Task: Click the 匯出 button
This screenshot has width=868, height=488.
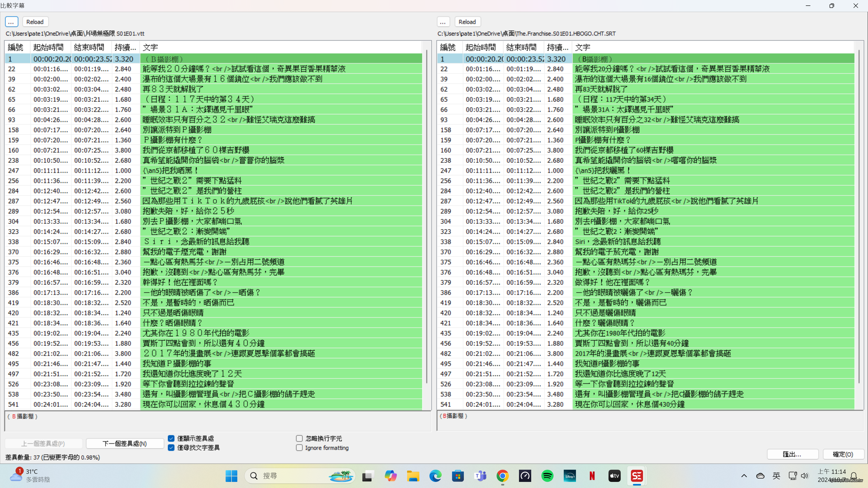Action: tap(793, 454)
